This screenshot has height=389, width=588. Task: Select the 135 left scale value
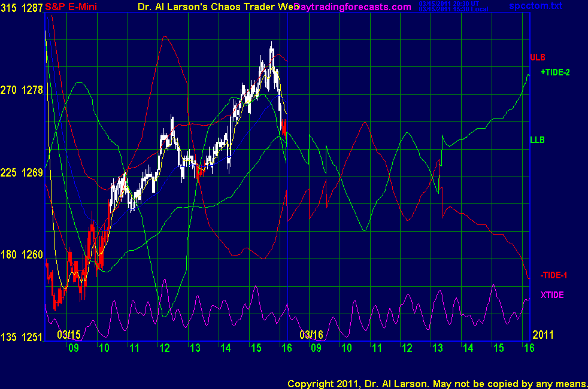tap(9, 338)
